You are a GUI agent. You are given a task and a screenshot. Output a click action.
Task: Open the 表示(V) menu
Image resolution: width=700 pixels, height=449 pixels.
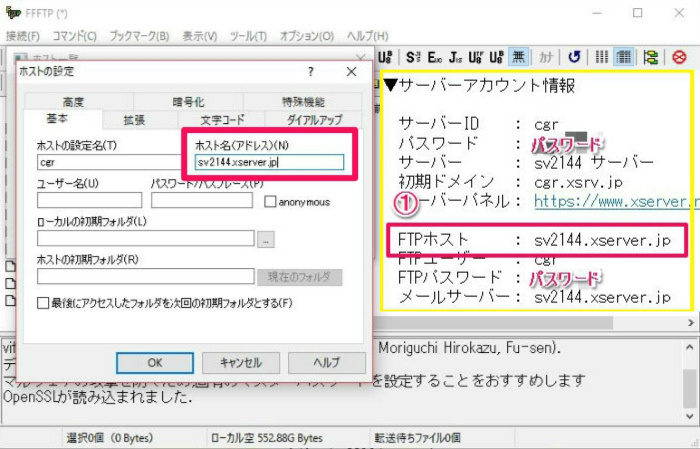coord(200,36)
